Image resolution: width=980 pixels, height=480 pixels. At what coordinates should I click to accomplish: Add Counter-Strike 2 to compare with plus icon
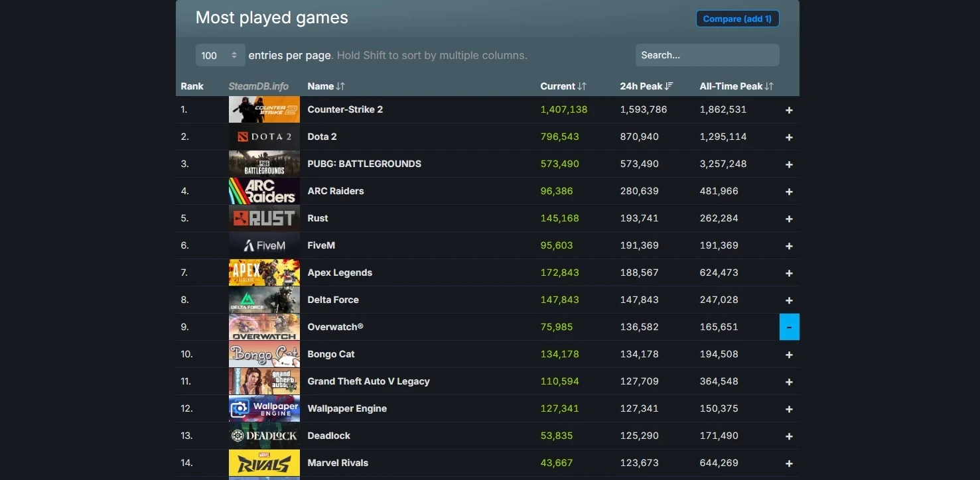789,110
